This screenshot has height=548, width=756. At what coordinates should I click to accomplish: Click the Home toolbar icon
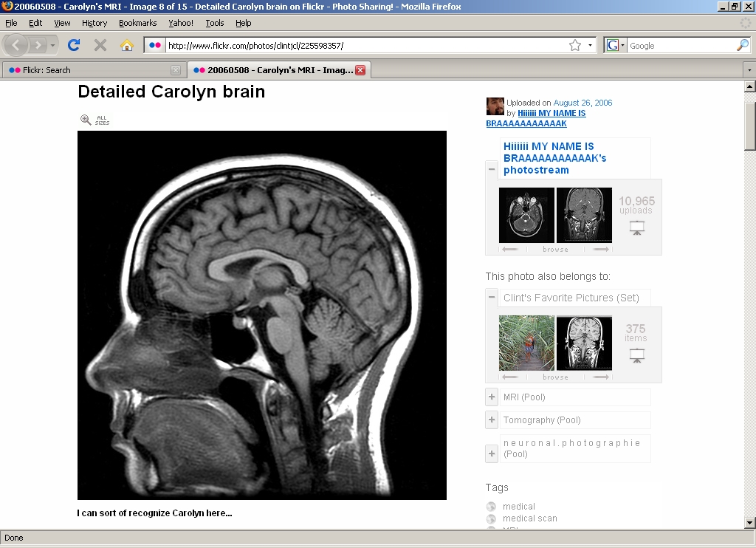[x=127, y=45]
